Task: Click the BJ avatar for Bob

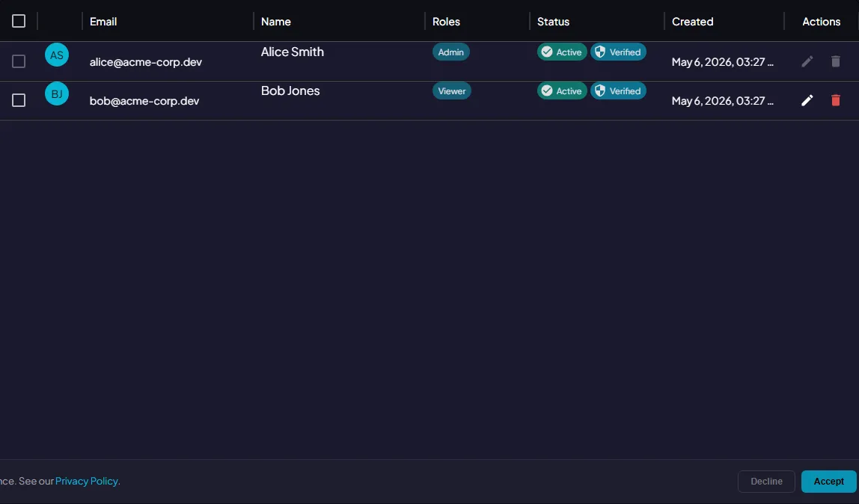Action: pos(57,93)
